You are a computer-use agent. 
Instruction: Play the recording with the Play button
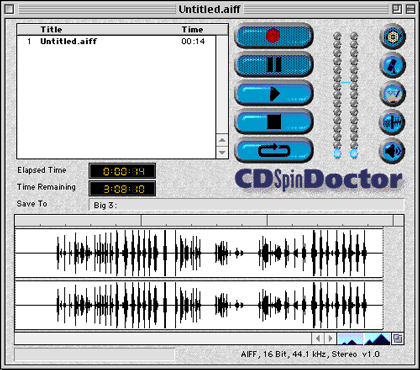[x=274, y=94]
